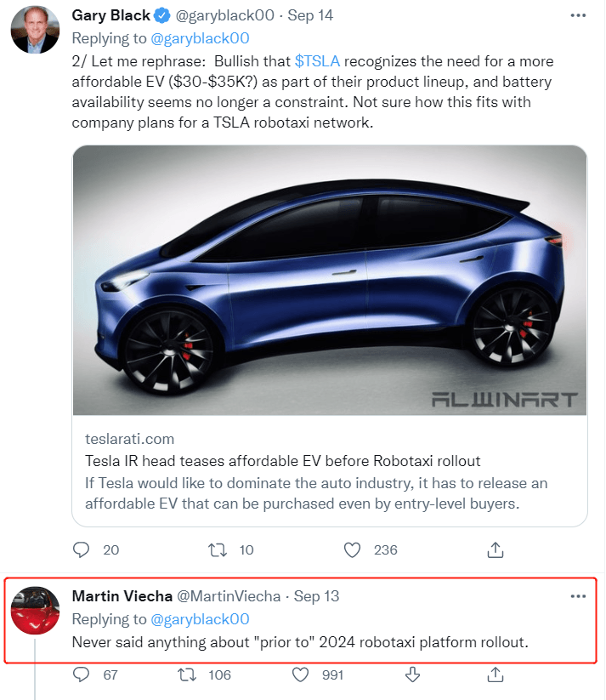Image resolution: width=606 pixels, height=700 pixels.
Task: Reply to Martin Viecha's tweet
Action: click(82, 674)
